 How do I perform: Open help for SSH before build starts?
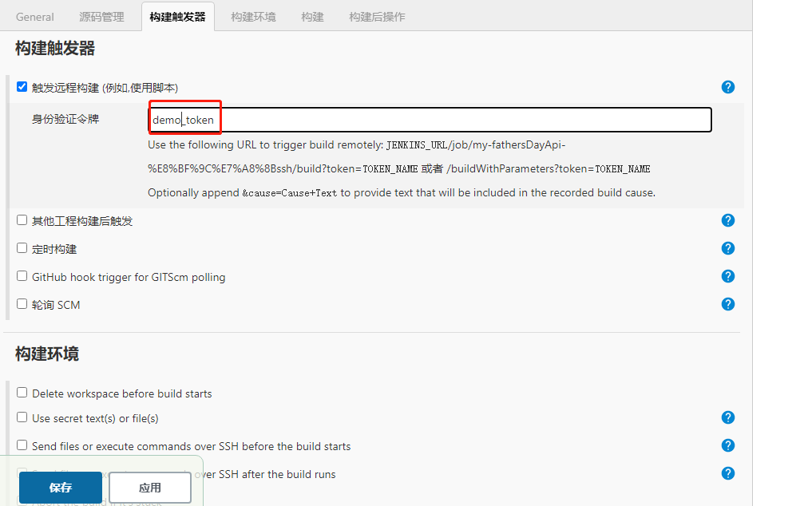click(727, 445)
